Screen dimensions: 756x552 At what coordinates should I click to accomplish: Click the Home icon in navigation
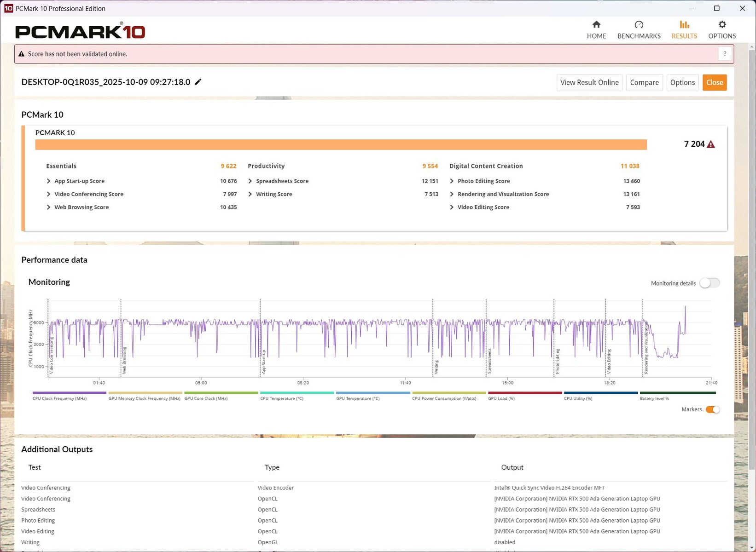pyautogui.click(x=596, y=25)
